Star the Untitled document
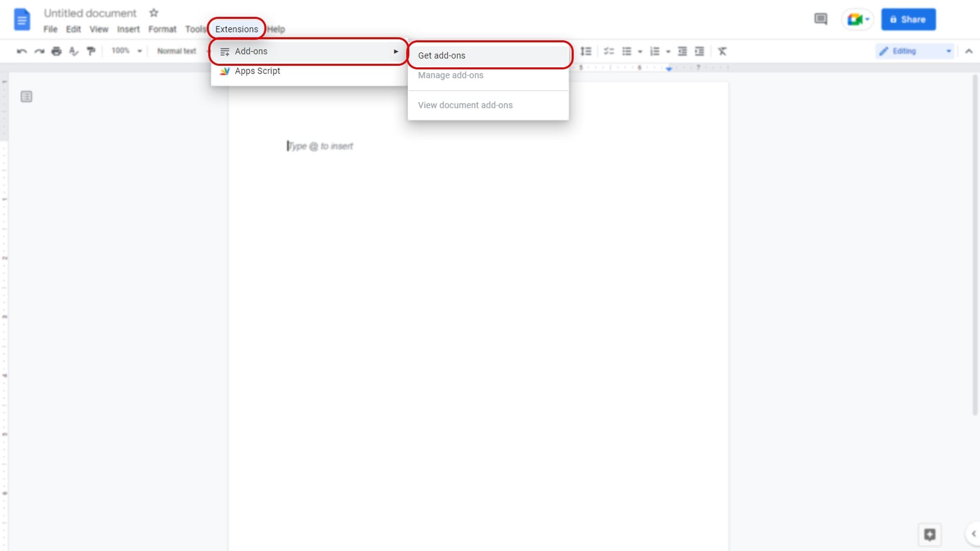Screen dimensions: 980x551 (x=154, y=13)
